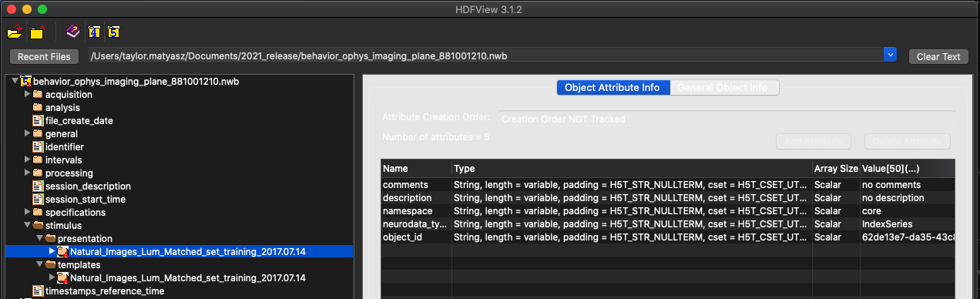Click the templates open folder icon
This screenshot has height=299, width=980.
click(x=51, y=264)
